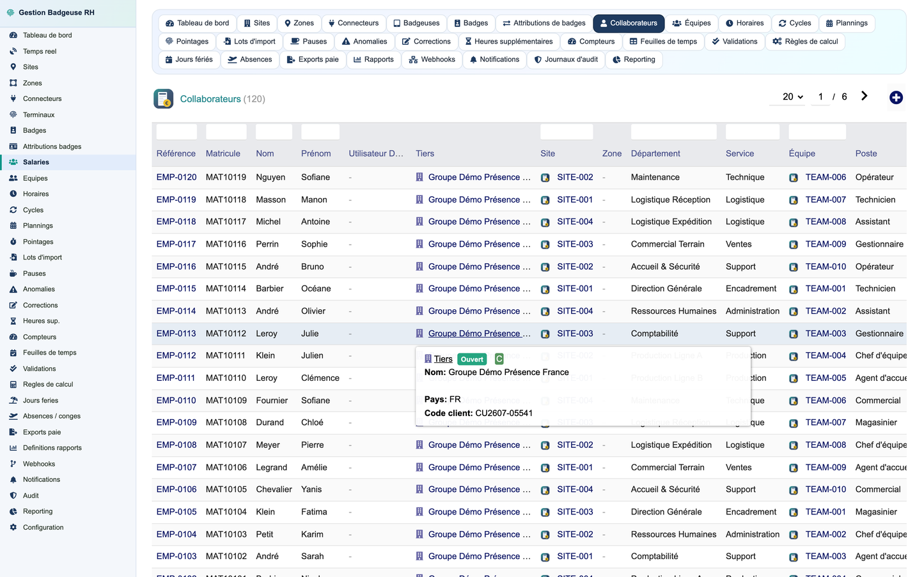Click building icon before Tiers in EMP-0118 row
This screenshot has height=577, width=924.
coord(419,222)
